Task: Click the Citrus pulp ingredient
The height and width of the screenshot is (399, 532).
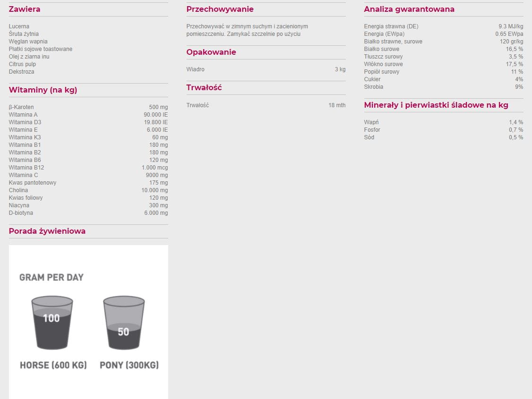Action: tap(22, 64)
